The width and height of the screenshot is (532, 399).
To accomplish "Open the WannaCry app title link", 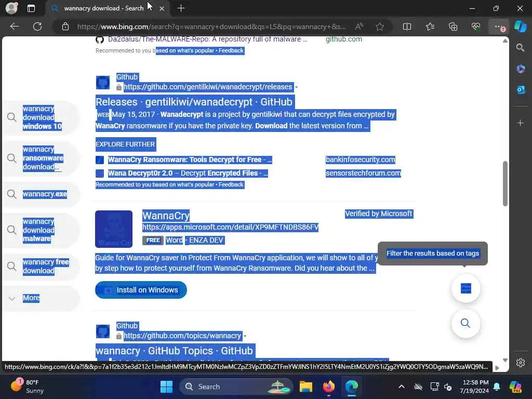I will (x=166, y=216).
